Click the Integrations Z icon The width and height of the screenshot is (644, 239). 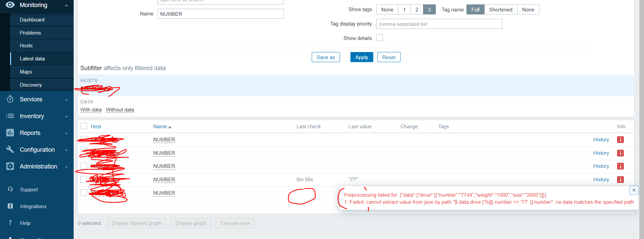pos(10,206)
